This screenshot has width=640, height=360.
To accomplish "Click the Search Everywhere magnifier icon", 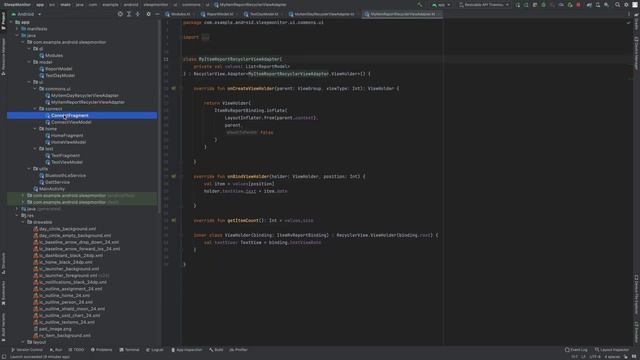I will pyautogui.click(x=617, y=5).
